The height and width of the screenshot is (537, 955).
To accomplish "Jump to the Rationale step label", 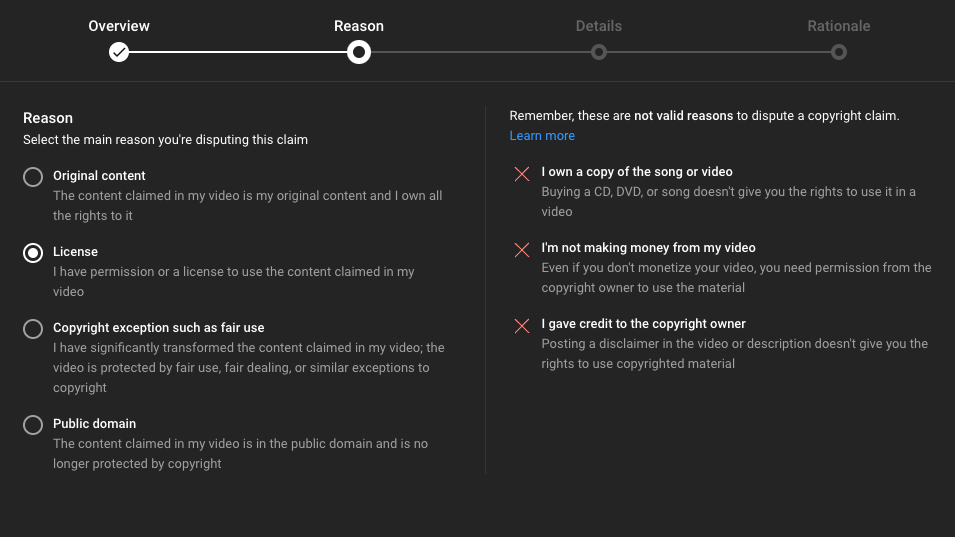I will 839,26.
